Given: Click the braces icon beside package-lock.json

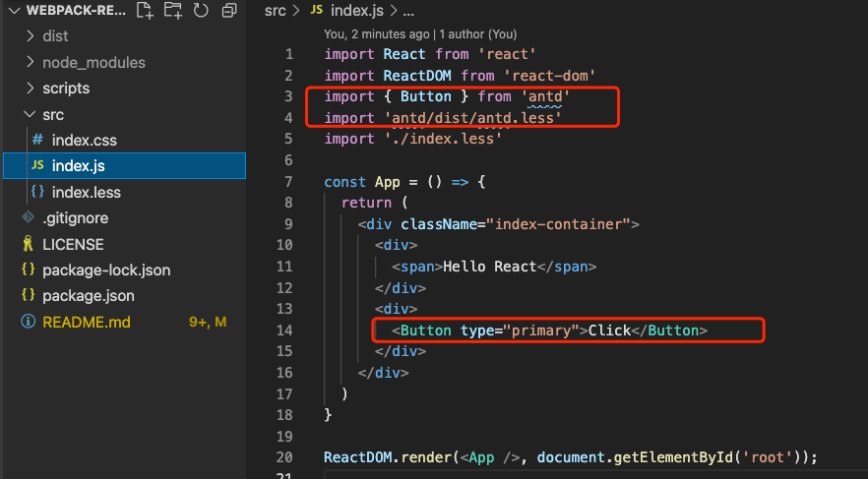Looking at the screenshot, I should [29, 269].
